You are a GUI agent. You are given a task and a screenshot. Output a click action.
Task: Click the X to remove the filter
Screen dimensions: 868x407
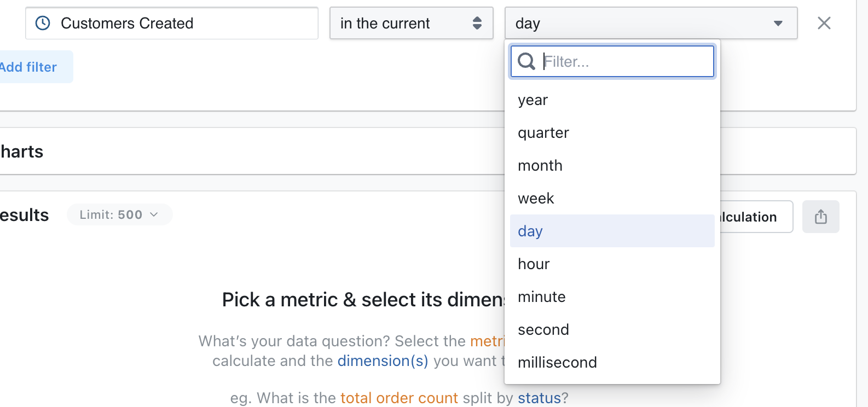[x=824, y=23]
